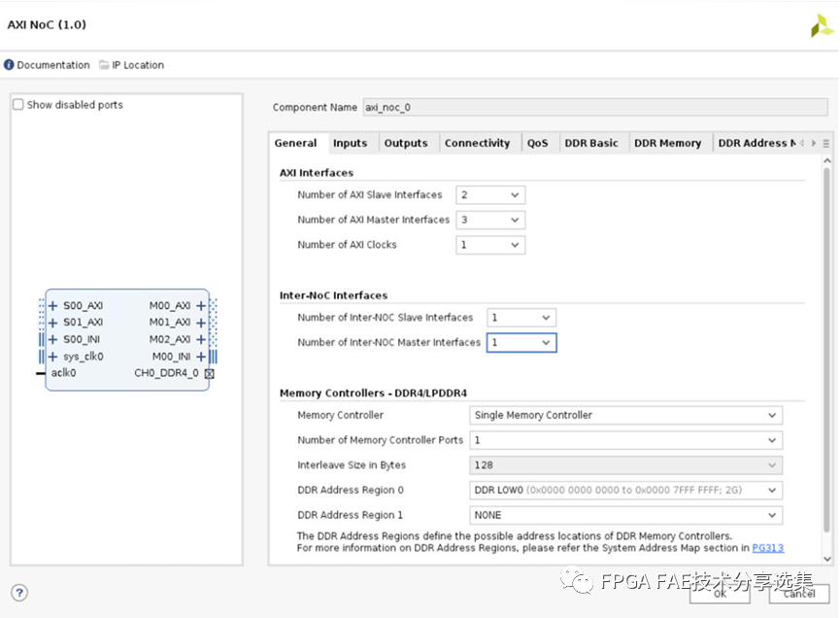Open Number of AXI Slave Interfaces dropdown

coord(490,195)
